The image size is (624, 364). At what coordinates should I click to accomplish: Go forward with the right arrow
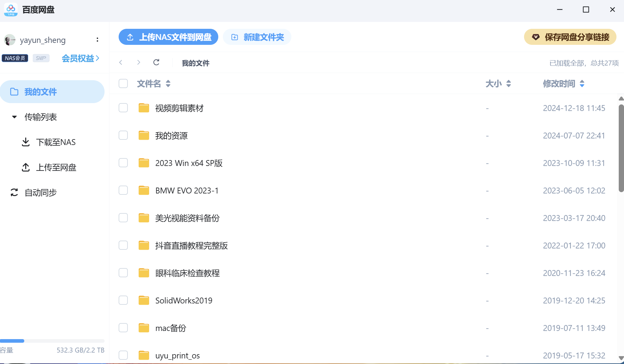pyautogui.click(x=139, y=63)
